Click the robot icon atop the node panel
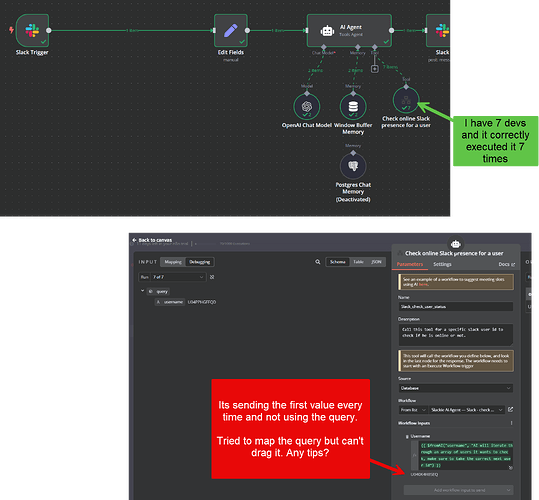539x500 pixels. coord(455,244)
